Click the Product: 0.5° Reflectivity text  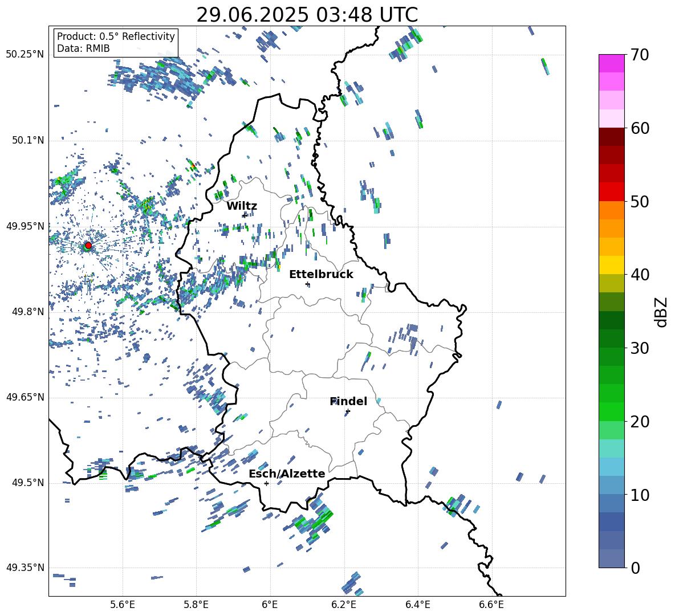tap(116, 36)
